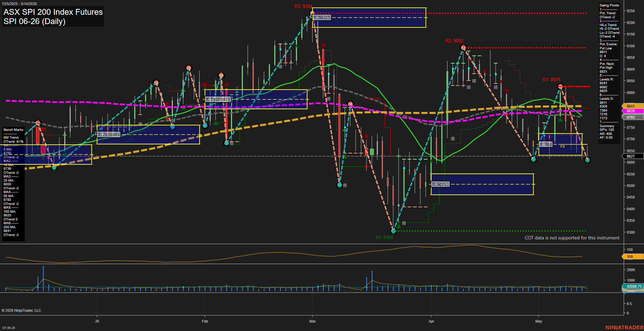Image resolution: width=644 pixels, height=331 pixels.
Task: Click the M:February monthly range label
Action: (218, 99)
